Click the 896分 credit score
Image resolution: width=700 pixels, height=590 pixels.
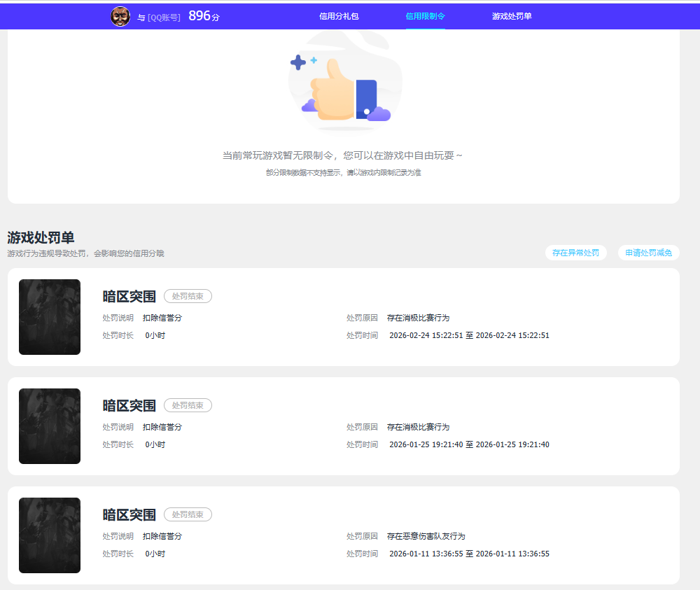(204, 16)
